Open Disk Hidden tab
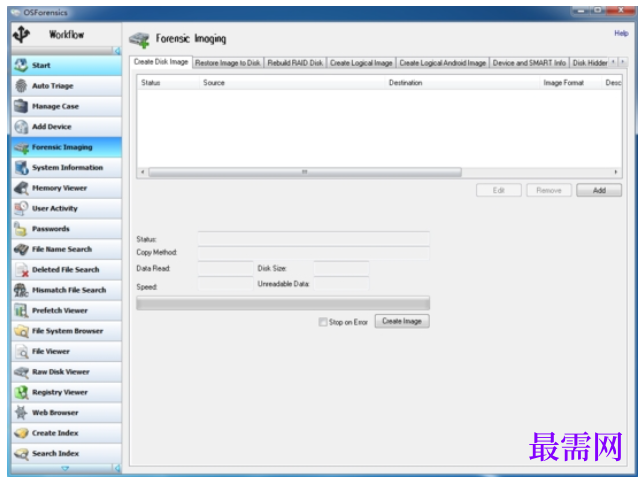Screen dimensions: 641x478 589,63
